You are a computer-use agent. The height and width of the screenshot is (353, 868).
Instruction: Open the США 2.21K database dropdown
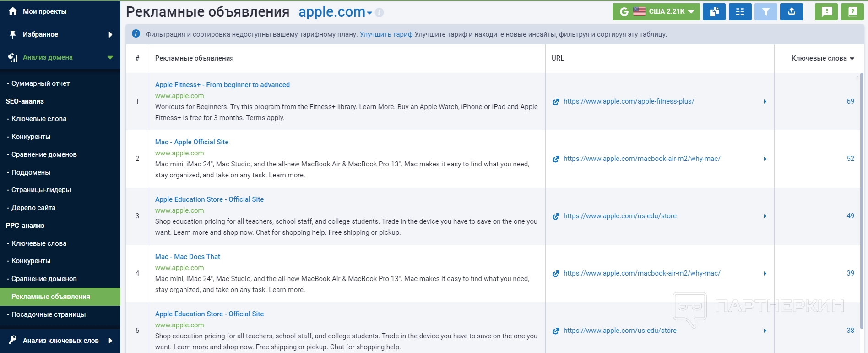656,12
